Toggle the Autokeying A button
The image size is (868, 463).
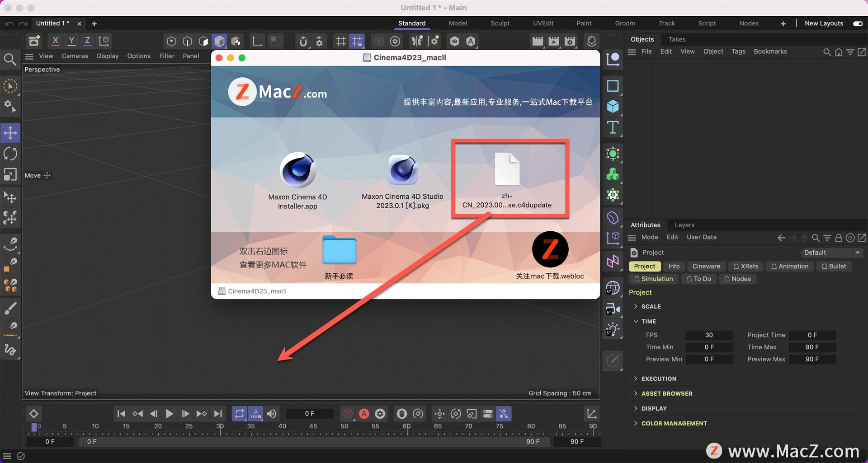click(364, 414)
